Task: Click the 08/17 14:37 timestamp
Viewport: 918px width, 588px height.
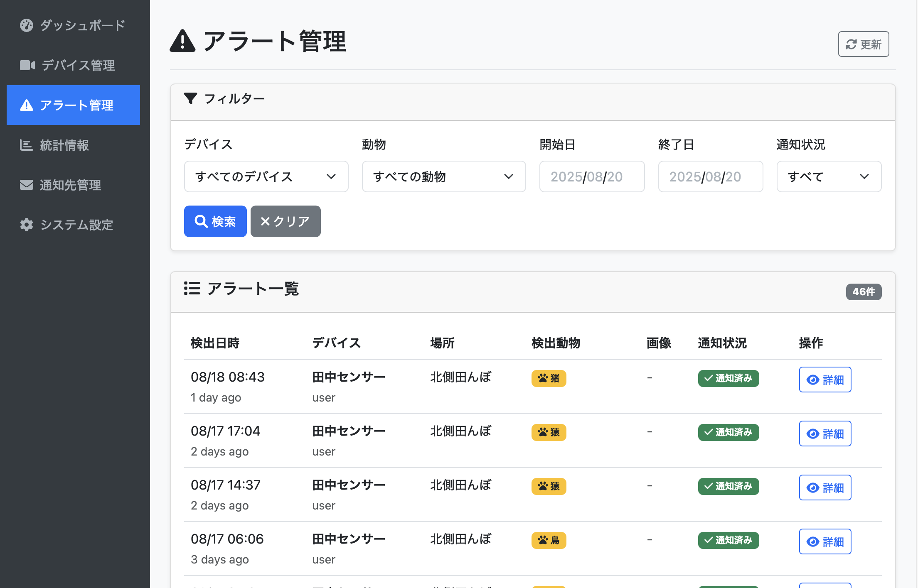Action: [225, 485]
